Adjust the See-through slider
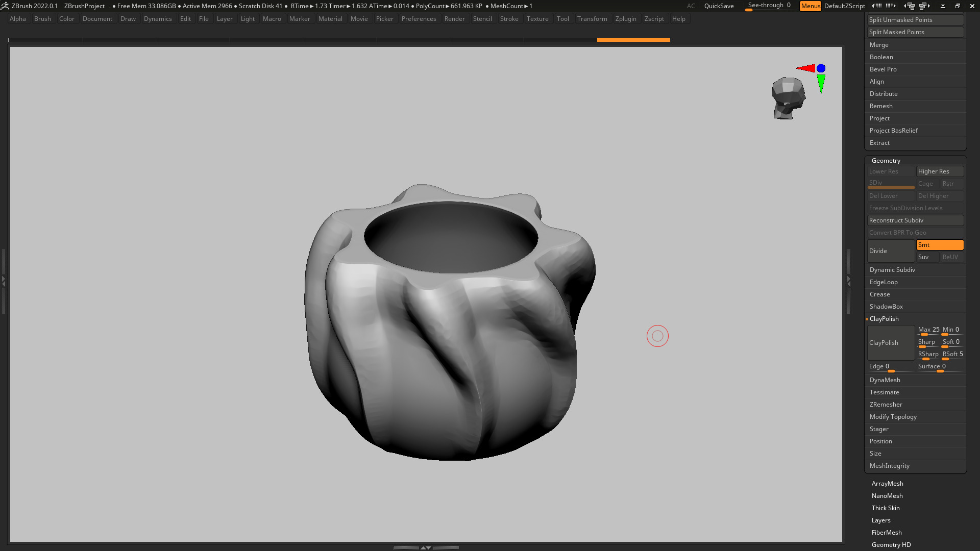 pyautogui.click(x=769, y=6)
